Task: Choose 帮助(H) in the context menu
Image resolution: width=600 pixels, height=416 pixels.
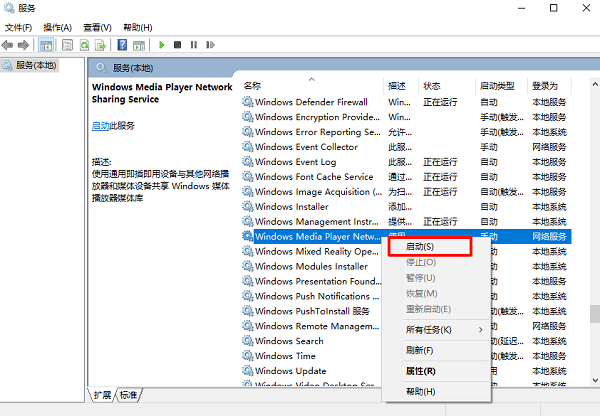Action: click(x=436, y=392)
